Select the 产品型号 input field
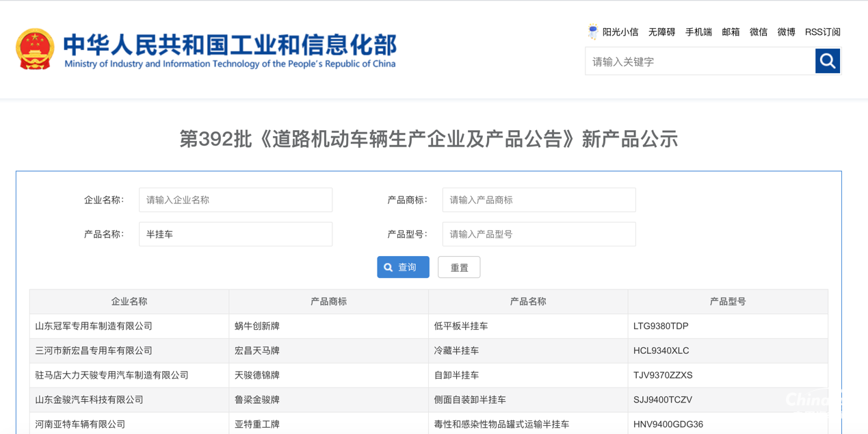868x434 pixels. (x=538, y=233)
